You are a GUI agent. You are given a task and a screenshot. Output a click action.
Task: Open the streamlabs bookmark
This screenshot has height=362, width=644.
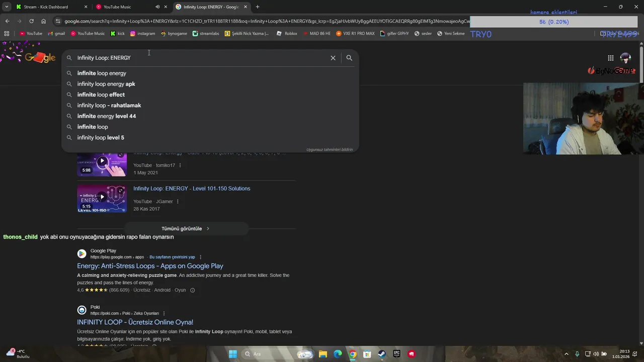tap(206, 34)
